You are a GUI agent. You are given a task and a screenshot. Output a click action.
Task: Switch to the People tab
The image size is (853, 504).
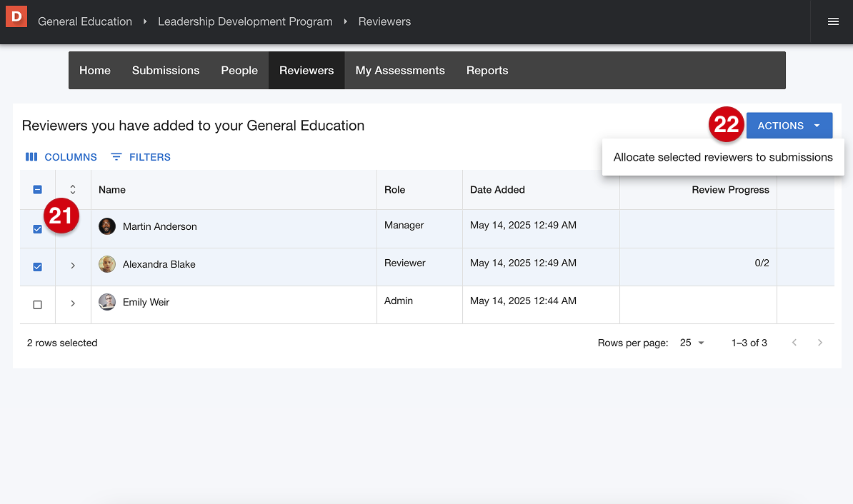(x=239, y=70)
